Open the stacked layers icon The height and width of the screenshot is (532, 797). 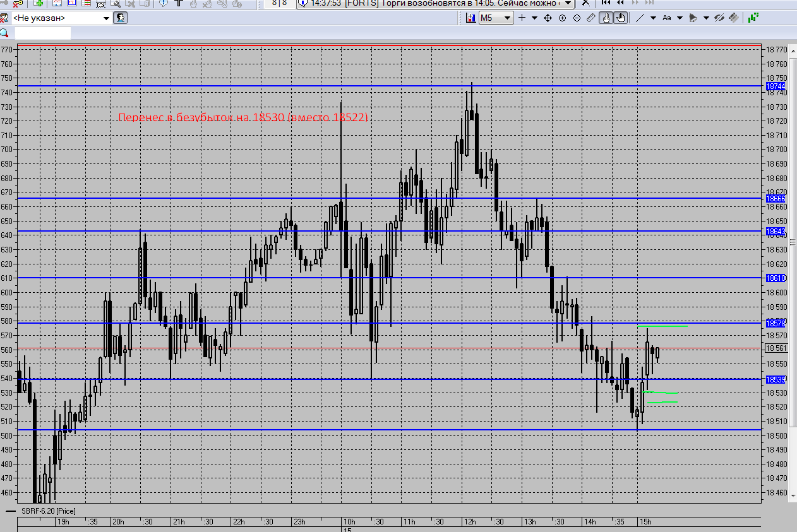pyautogui.click(x=733, y=18)
